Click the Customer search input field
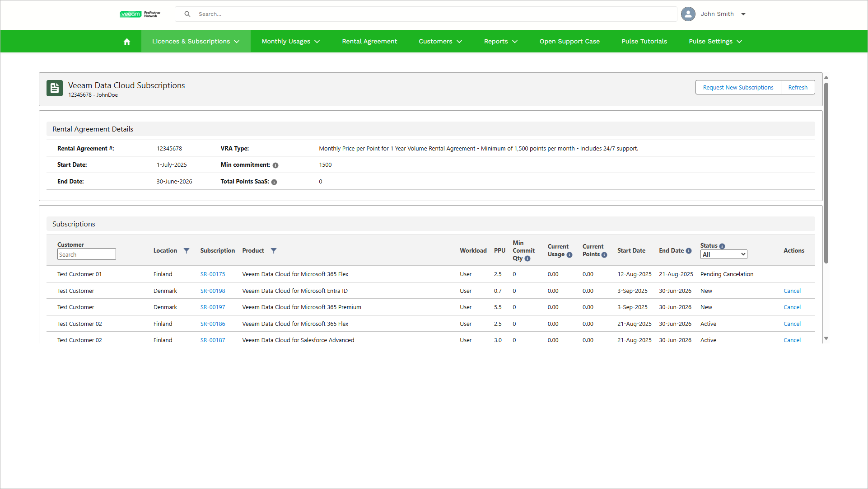 pos(86,255)
